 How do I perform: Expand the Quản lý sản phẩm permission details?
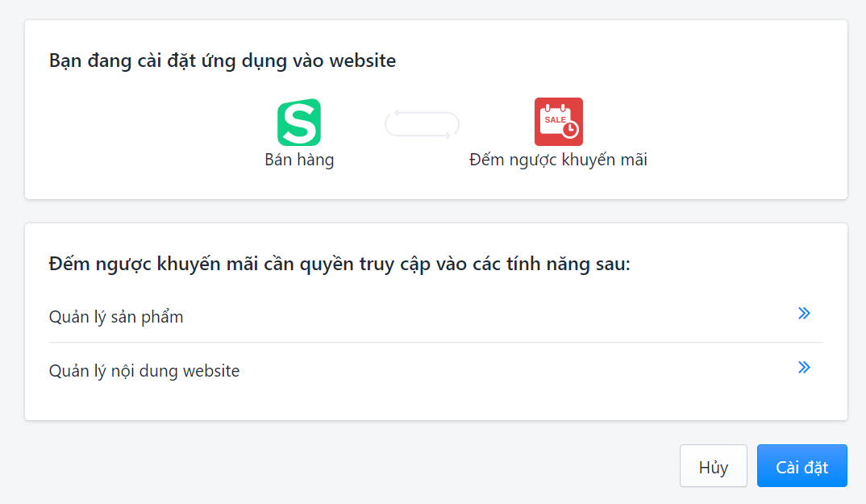(804, 314)
